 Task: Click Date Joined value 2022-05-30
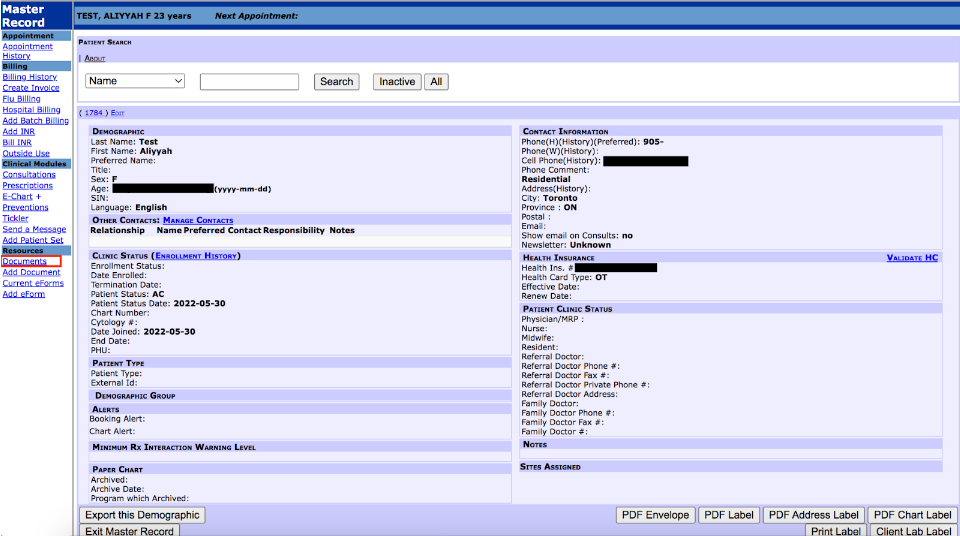coord(170,331)
